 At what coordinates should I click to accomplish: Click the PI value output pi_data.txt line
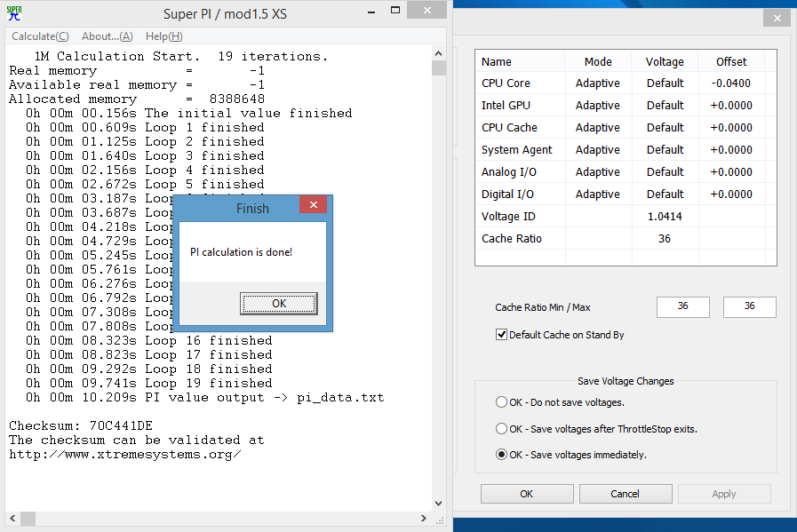point(205,397)
